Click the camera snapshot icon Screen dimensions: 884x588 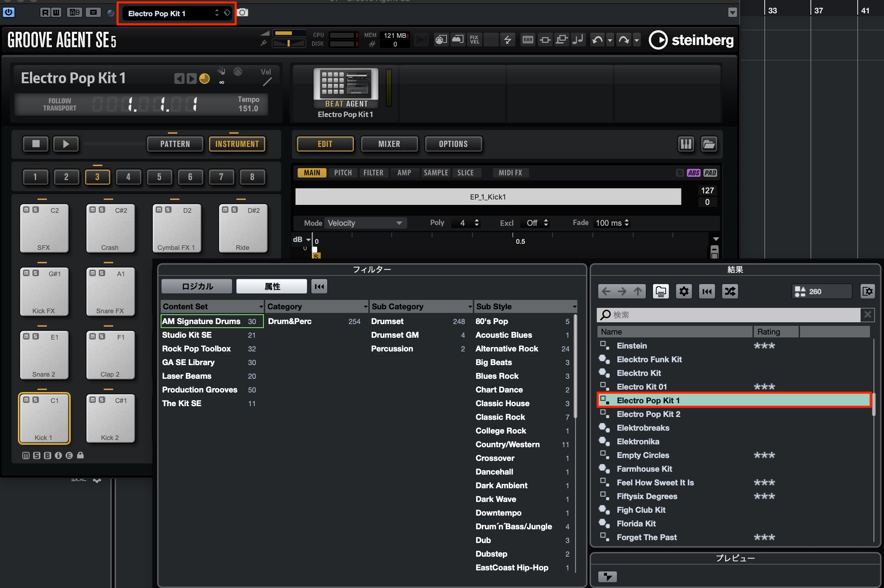(x=243, y=13)
